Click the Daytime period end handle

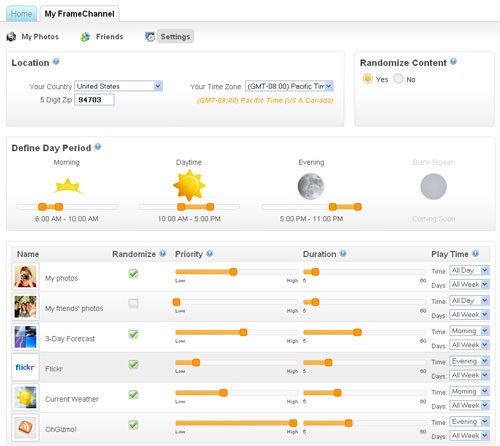point(210,207)
